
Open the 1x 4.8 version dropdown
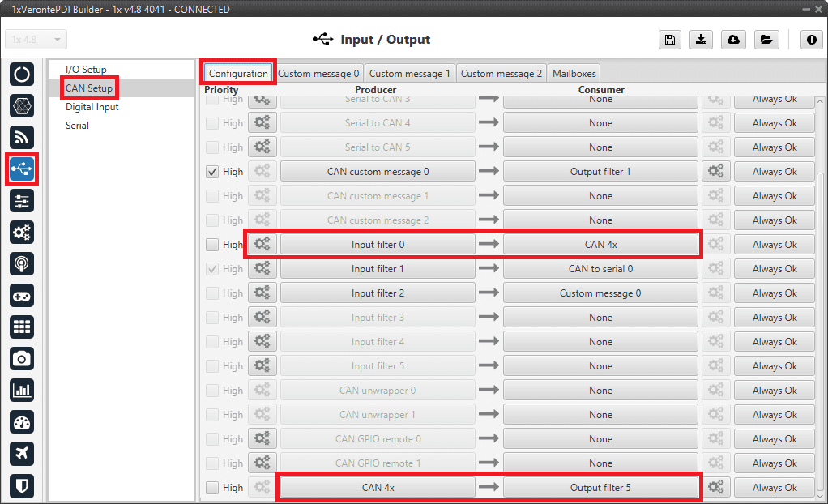[36, 40]
